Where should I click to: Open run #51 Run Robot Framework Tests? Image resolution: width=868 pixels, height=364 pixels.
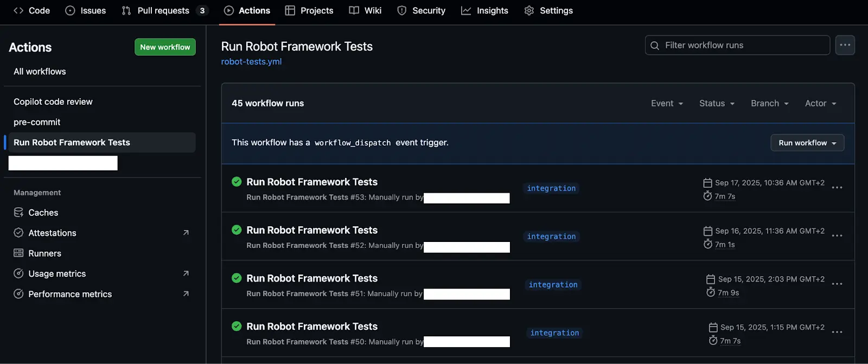coord(312,279)
